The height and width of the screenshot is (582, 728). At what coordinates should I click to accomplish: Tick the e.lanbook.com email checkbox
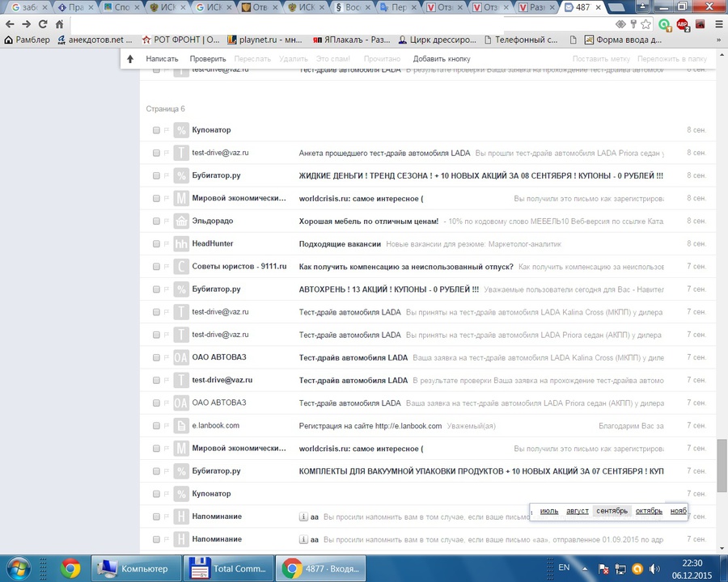point(156,426)
